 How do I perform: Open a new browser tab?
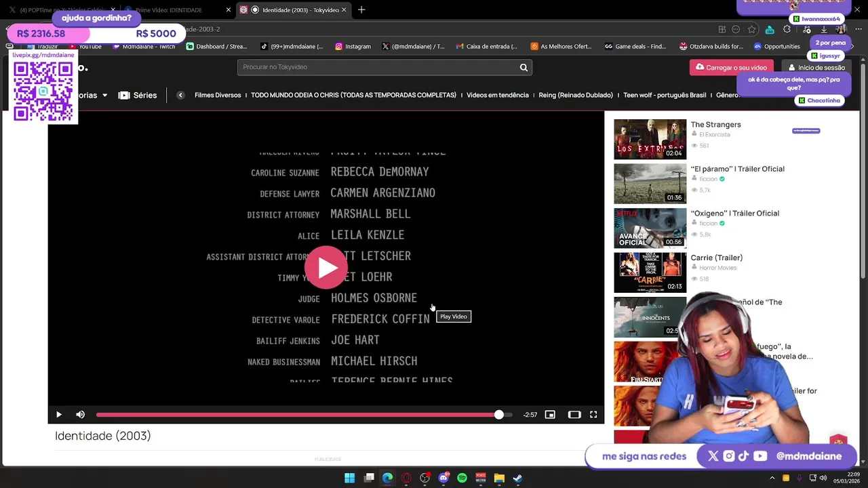coord(361,10)
